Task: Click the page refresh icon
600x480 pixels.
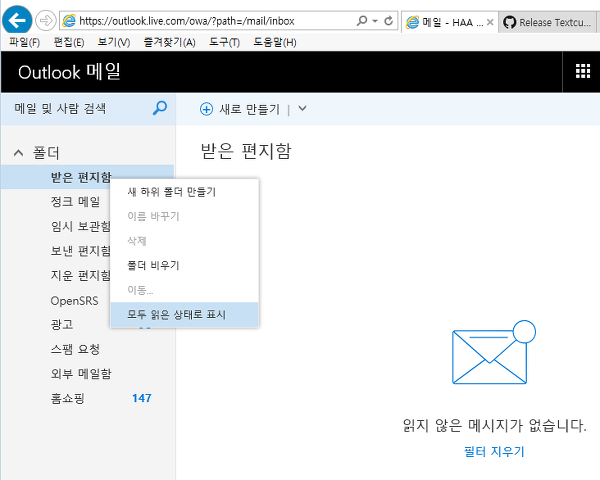Action: point(389,21)
